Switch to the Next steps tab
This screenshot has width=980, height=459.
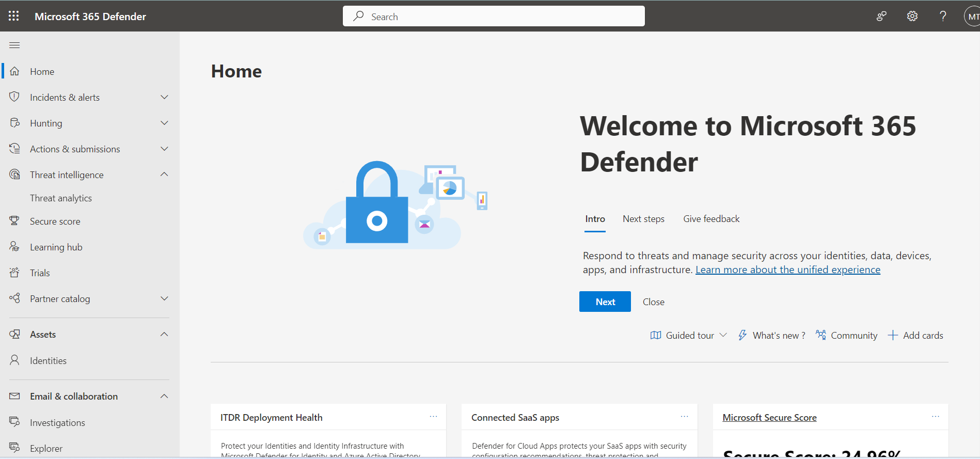click(643, 219)
